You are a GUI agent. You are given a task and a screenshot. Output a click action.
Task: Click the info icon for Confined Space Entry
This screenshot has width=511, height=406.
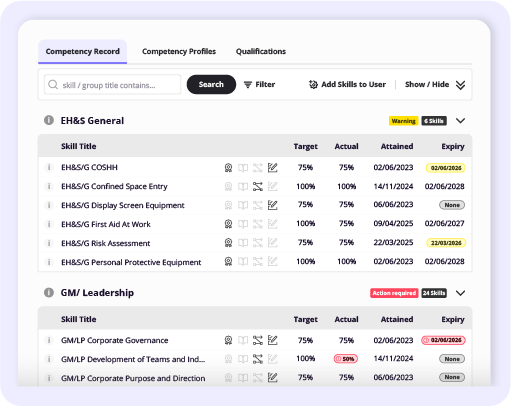click(x=49, y=186)
